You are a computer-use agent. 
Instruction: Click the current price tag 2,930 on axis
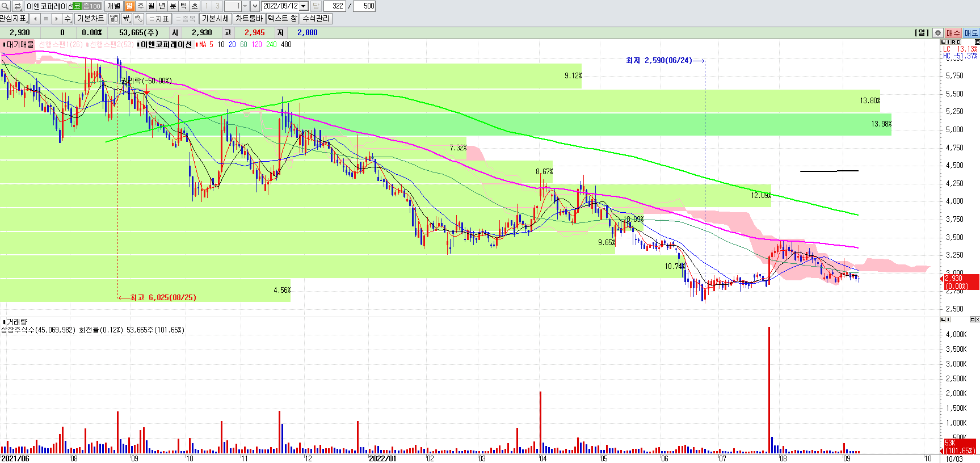[x=960, y=282]
